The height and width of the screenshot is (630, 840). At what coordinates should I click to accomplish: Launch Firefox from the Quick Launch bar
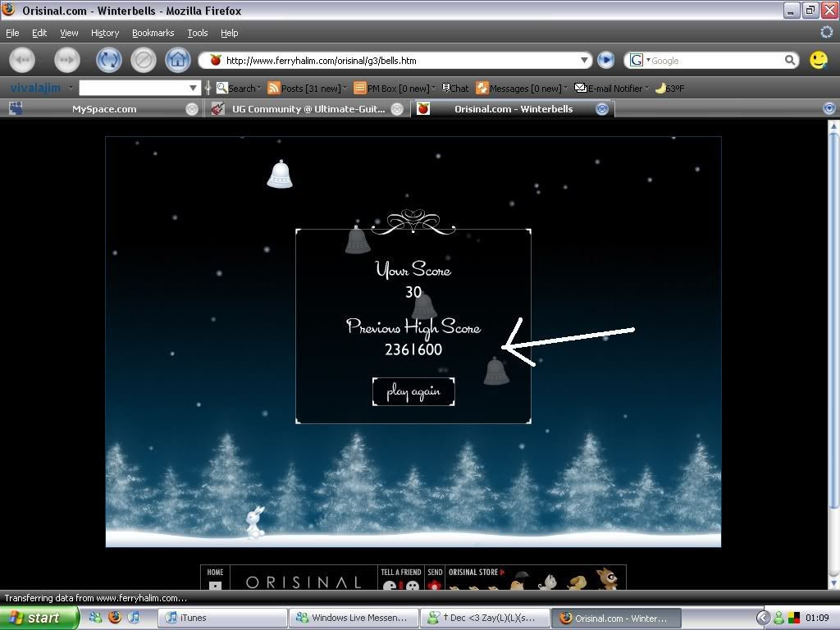[x=115, y=618]
